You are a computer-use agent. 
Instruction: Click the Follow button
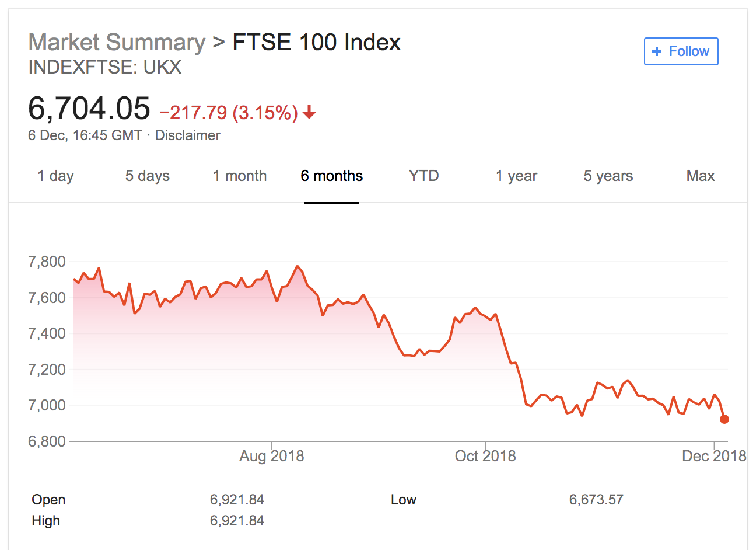pos(681,51)
